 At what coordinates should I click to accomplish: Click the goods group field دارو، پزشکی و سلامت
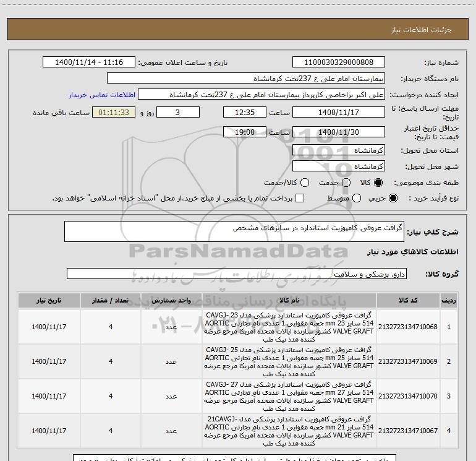237,274
